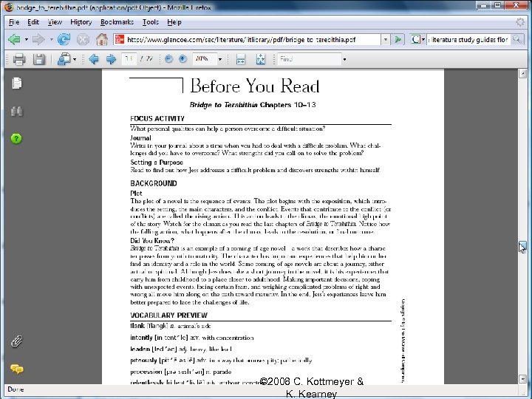Viewport: 532px width, 399px height.
Task: Expand the address bar URL dropdown
Action: (x=386, y=40)
